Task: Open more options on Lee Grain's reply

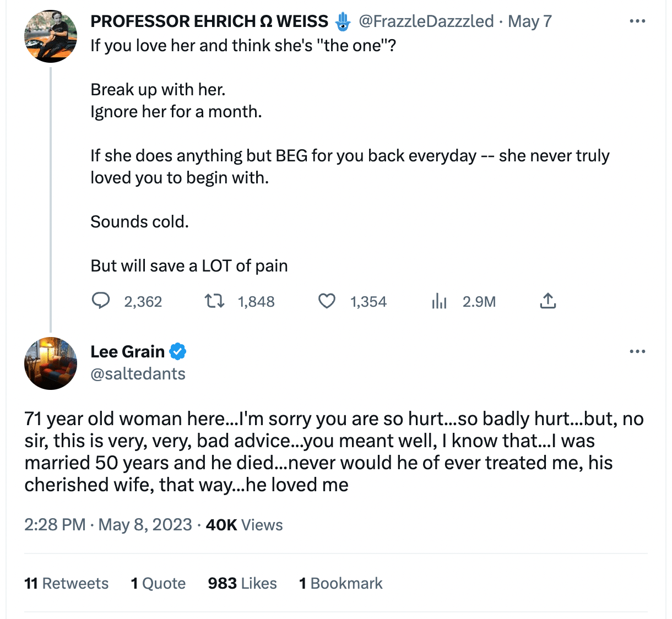Action: point(637,351)
